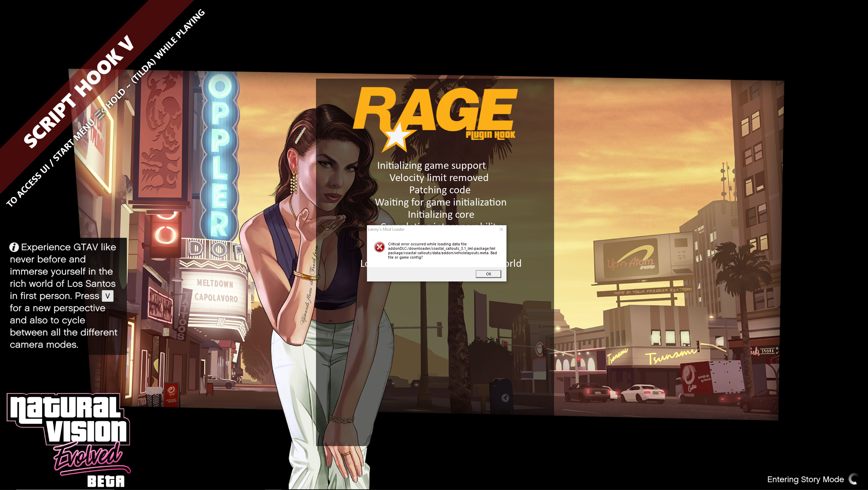Screen dimensions: 868x490
Task: Click the BETA label under NaturalVision logo
Action: pyautogui.click(x=106, y=481)
